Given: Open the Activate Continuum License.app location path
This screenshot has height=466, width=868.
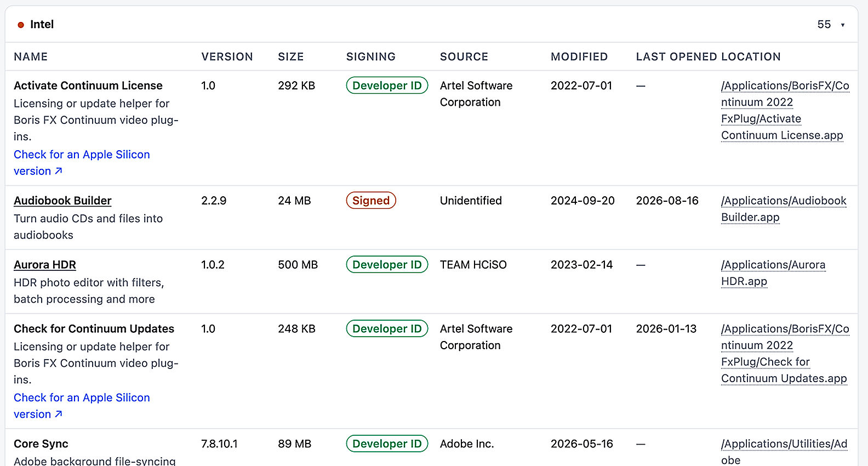Looking at the screenshot, I should 785,110.
